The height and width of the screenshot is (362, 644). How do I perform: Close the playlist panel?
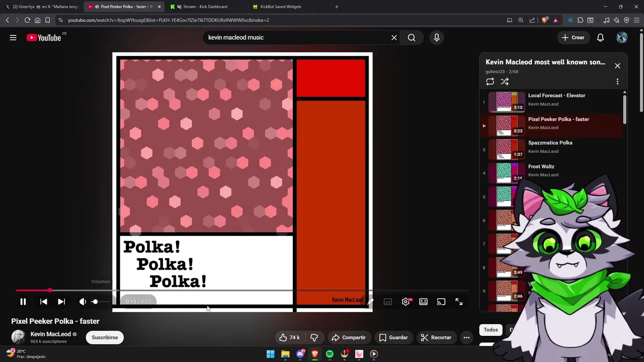coord(617,66)
